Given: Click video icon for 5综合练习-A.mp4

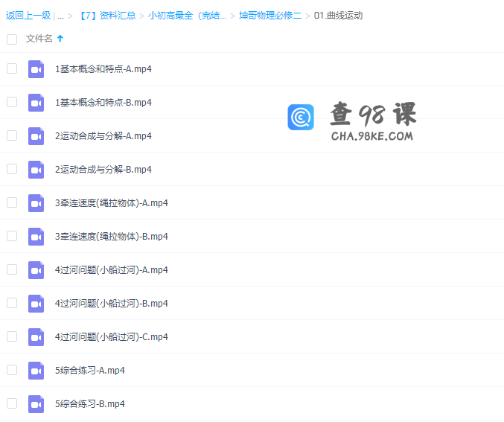Looking at the screenshot, I should (36, 370).
